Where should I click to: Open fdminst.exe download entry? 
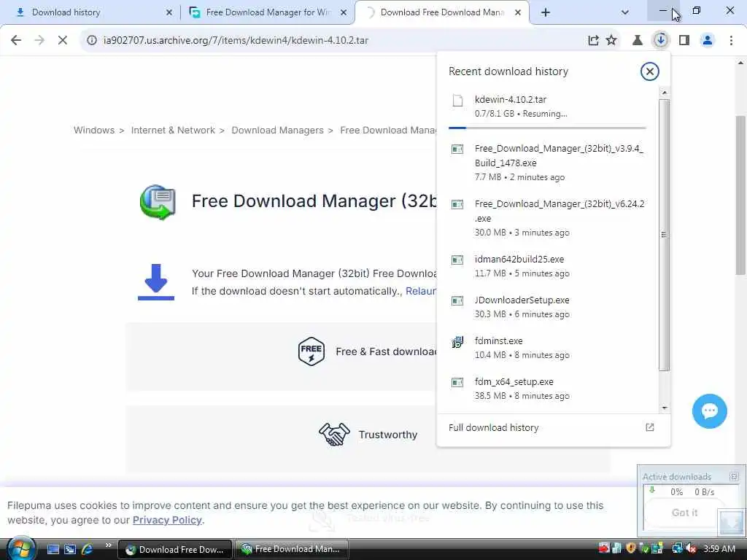click(x=547, y=348)
